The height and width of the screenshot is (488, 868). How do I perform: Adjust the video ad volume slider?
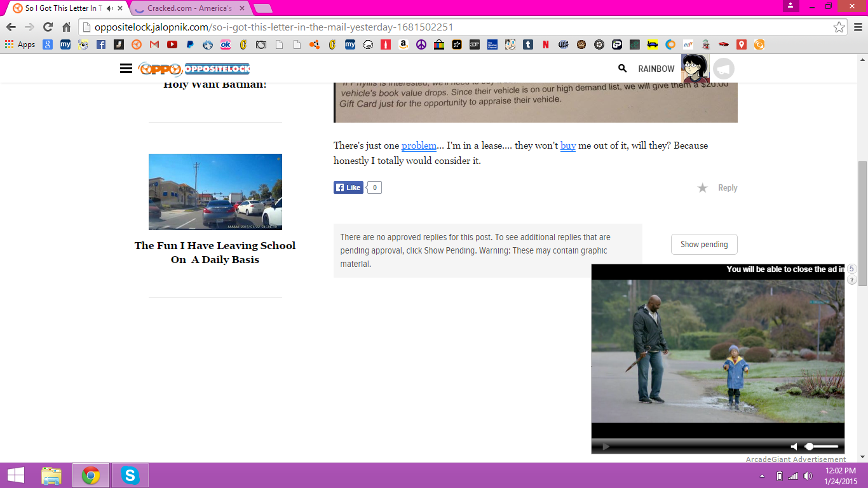[x=822, y=447]
